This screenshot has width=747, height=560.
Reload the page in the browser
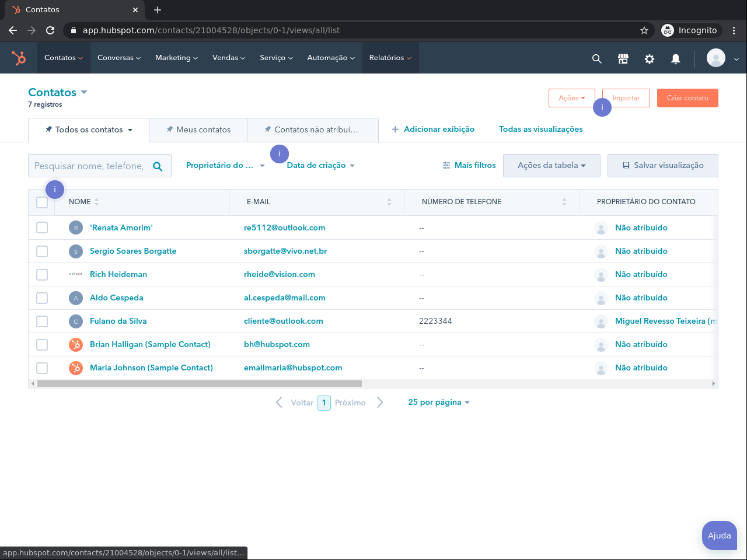[50, 30]
